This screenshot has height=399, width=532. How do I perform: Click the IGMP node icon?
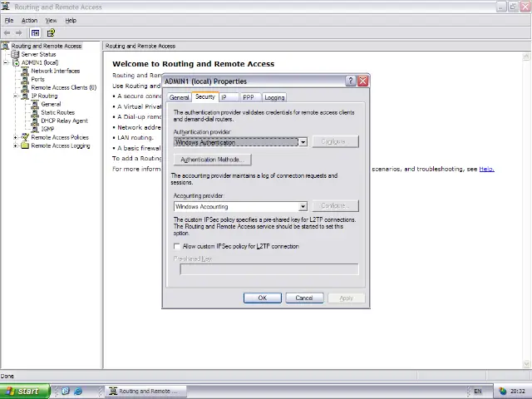click(35, 130)
